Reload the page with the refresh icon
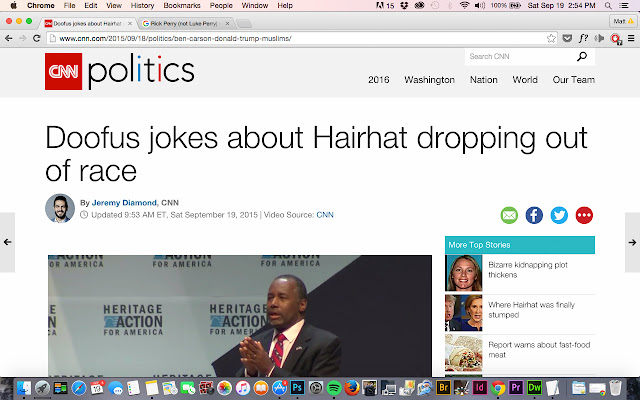This screenshot has width=640, height=400. point(36,38)
